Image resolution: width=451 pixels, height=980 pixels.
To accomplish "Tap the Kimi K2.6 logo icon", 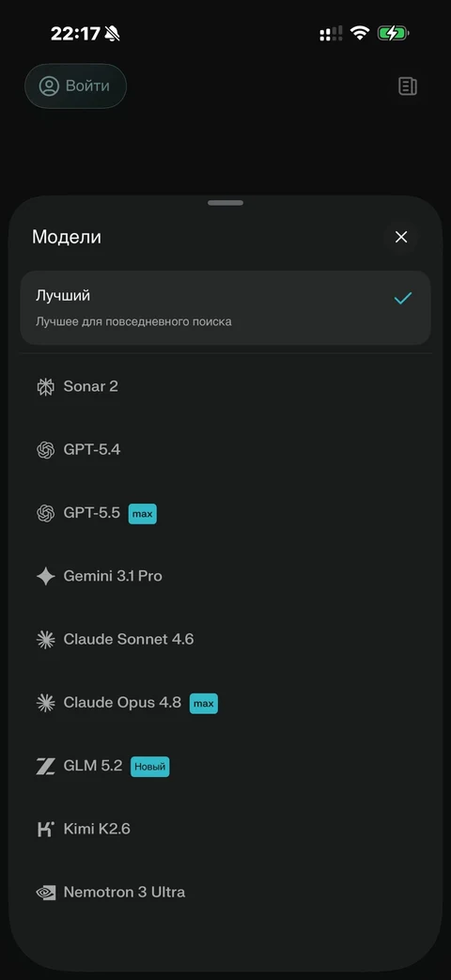I will coord(46,830).
